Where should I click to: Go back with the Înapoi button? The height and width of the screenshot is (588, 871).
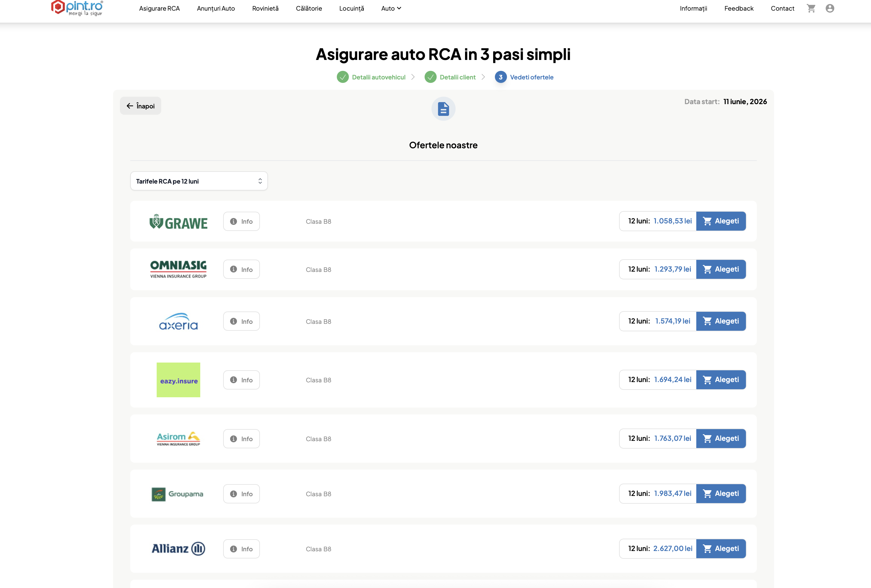(141, 106)
